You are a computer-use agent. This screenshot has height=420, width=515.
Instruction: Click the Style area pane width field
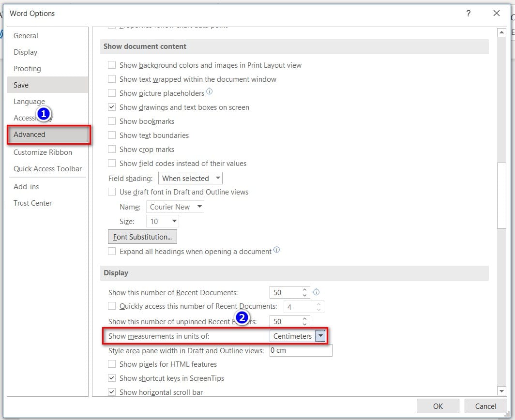301,350
